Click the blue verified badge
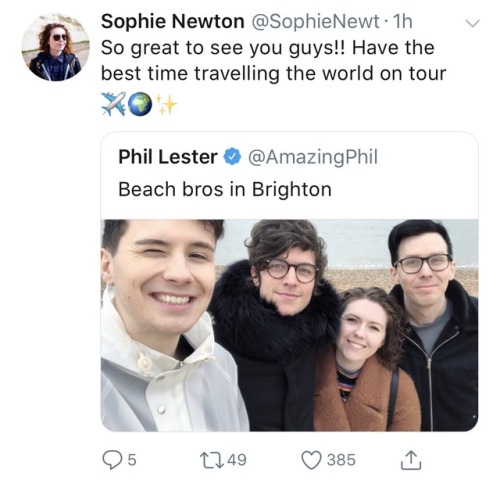Screen dimensions: 500x480 (x=232, y=157)
